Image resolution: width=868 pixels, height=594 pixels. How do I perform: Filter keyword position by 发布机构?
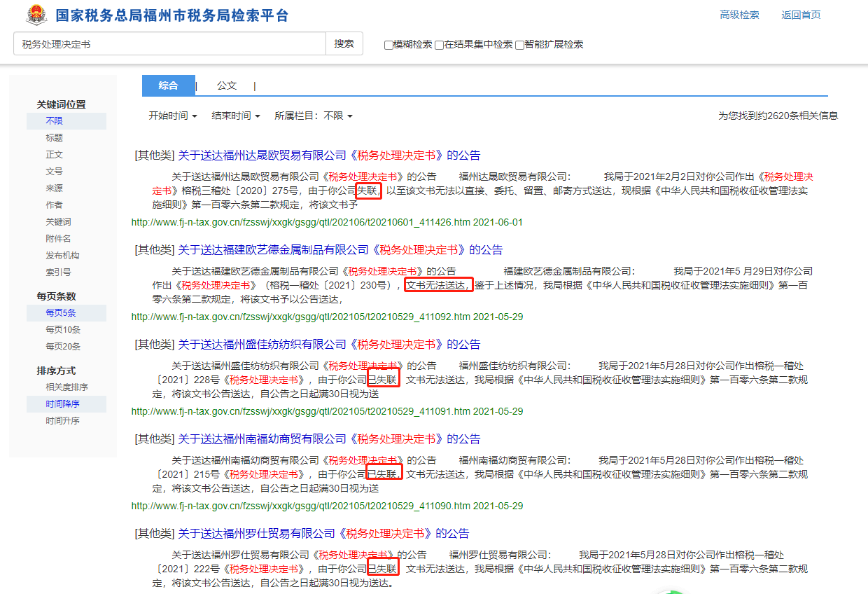63,256
